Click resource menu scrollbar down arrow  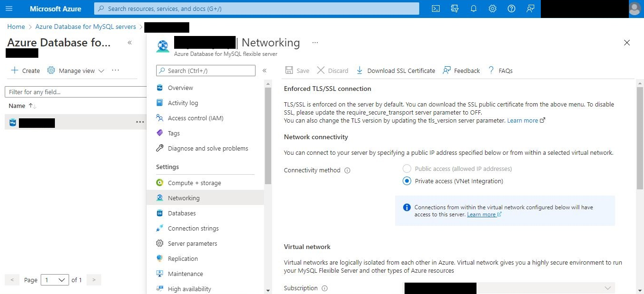click(268, 290)
